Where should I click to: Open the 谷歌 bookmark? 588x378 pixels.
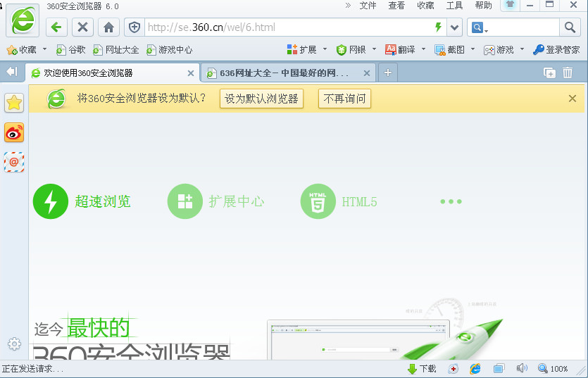70,49
